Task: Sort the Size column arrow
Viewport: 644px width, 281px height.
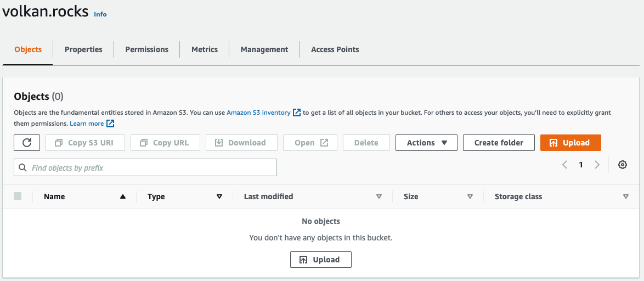Action: pyautogui.click(x=470, y=196)
